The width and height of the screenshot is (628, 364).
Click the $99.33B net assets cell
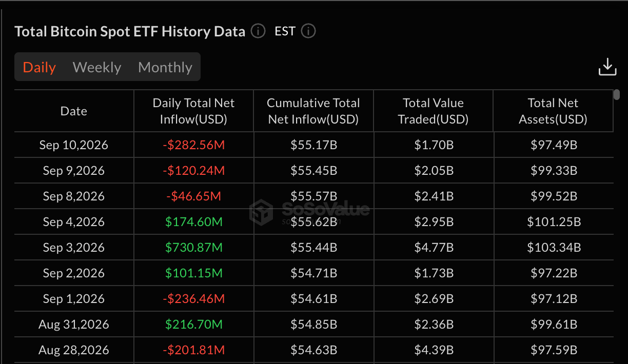554,171
